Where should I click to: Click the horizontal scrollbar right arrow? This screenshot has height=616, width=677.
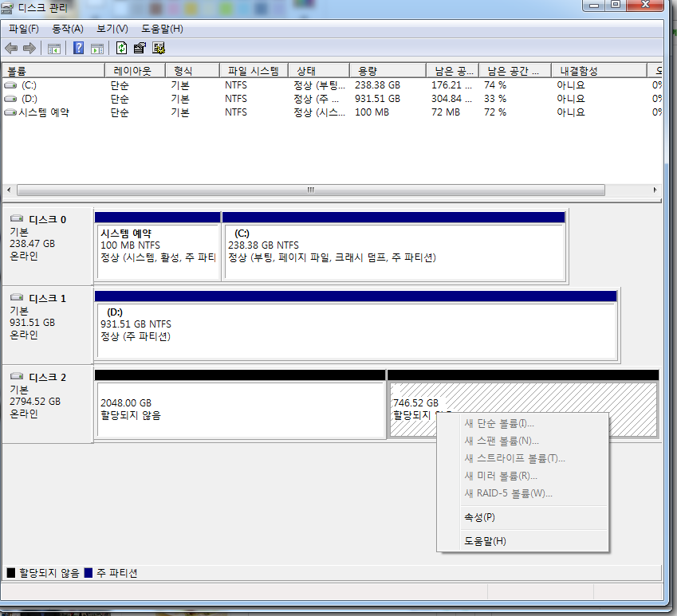point(655,190)
